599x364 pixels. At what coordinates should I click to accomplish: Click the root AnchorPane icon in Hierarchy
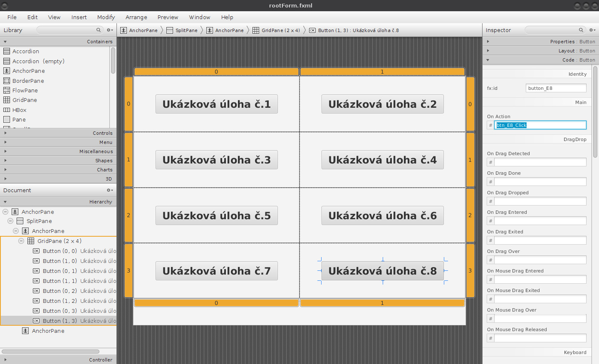(x=15, y=212)
